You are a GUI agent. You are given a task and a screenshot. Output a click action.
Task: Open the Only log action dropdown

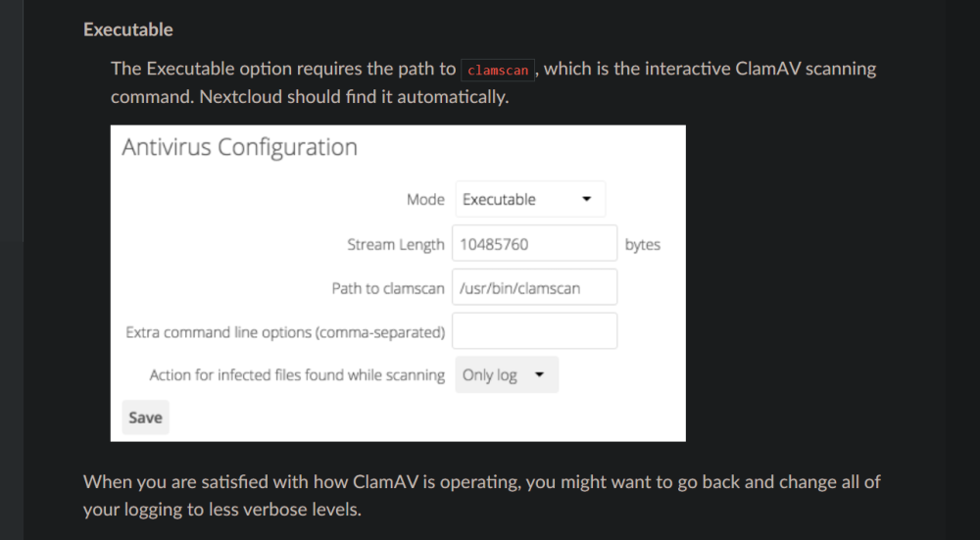tap(507, 375)
